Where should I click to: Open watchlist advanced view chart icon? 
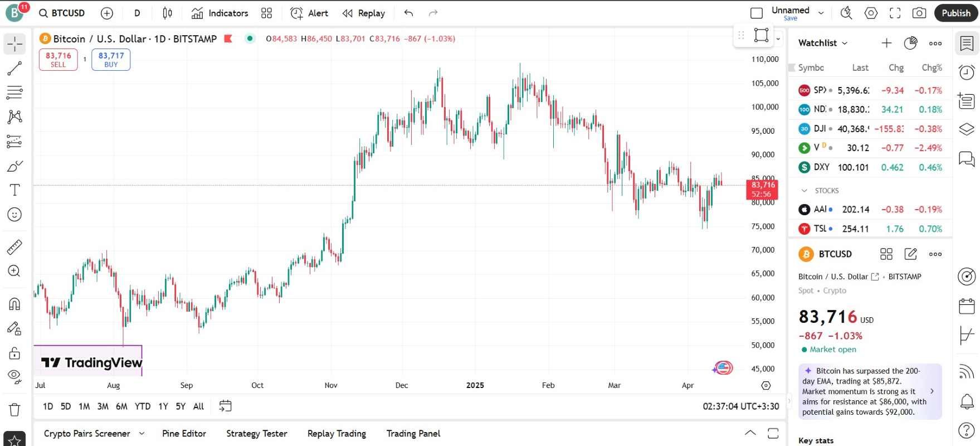[911, 43]
